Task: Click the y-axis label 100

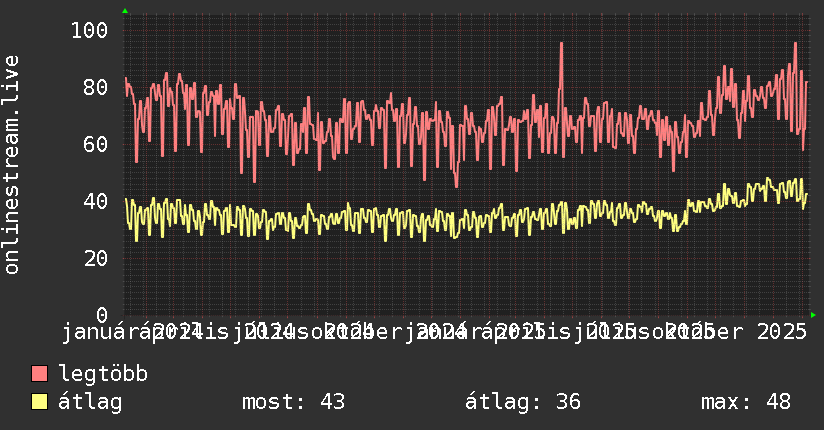Action: tap(90, 30)
